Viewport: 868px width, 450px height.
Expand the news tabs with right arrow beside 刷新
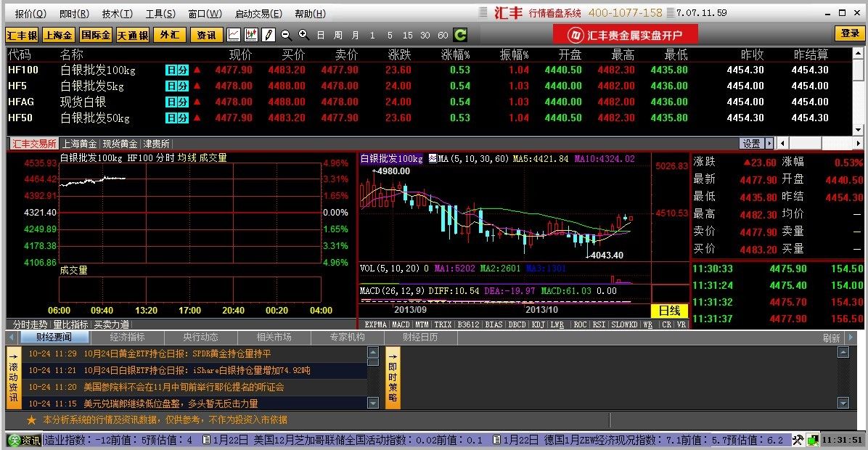click(x=849, y=338)
